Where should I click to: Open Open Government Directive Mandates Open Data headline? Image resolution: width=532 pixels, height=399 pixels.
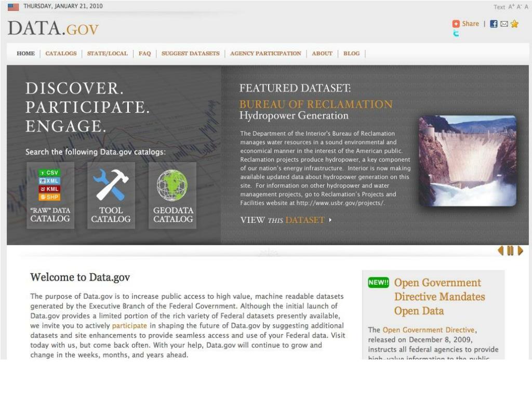(x=440, y=297)
